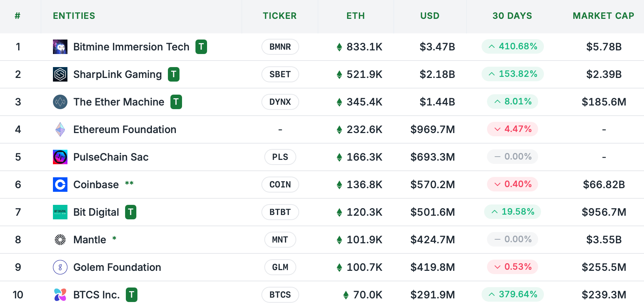Sort by the MARKET CAP column header
The image size is (644, 306).
[603, 16]
